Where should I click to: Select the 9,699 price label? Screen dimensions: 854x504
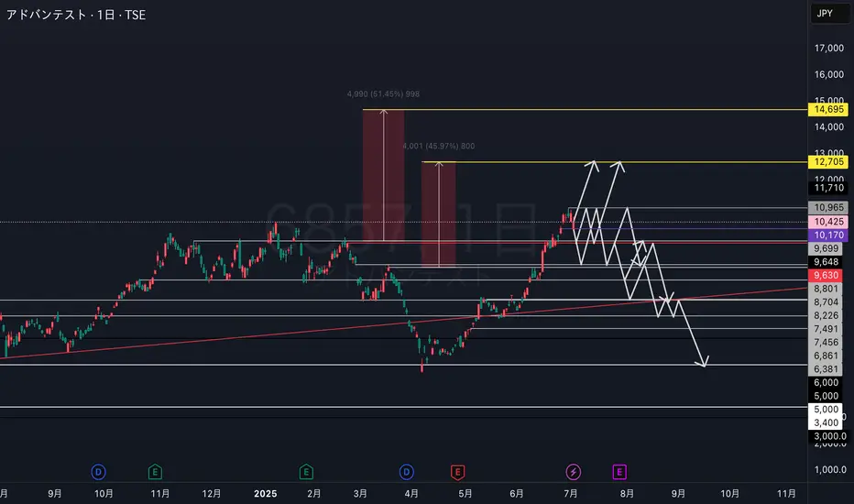[826, 248]
